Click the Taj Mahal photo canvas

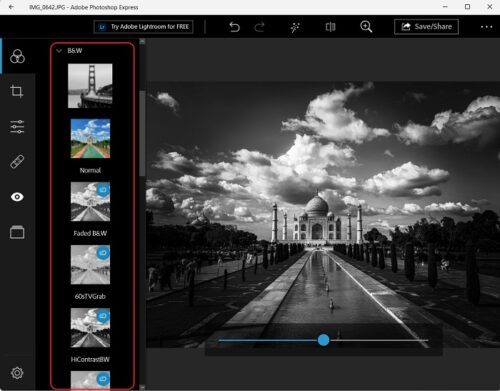click(323, 215)
